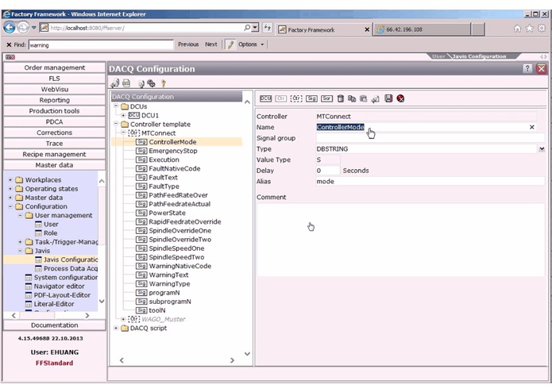The height and width of the screenshot is (392, 552).
Task: Click the import arrow icon in editor toolbar
Action: (375, 98)
